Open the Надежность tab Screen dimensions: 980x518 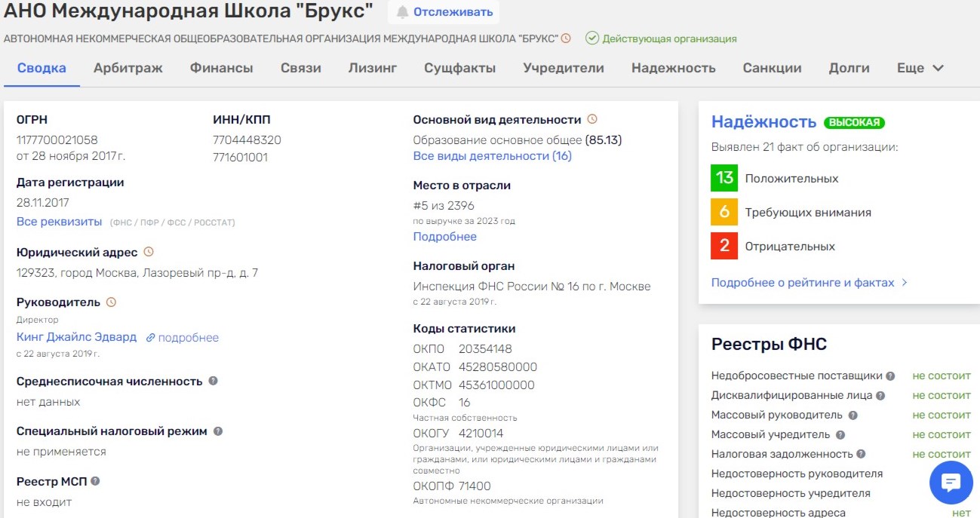pyautogui.click(x=674, y=68)
